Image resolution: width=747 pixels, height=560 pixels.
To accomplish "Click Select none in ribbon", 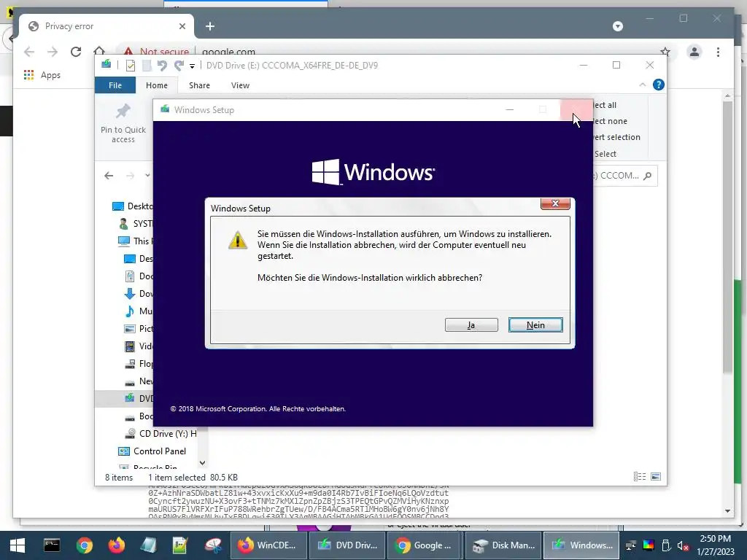I will 611,121.
